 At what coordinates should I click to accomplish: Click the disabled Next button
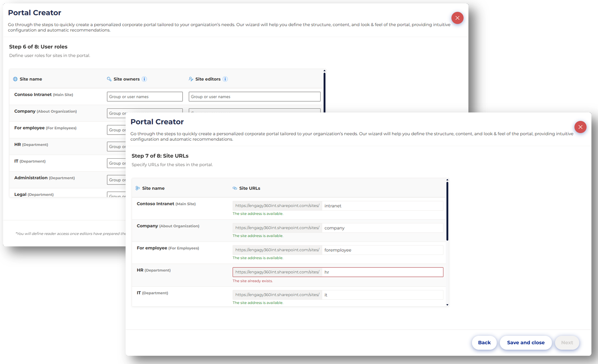click(567, 342)
